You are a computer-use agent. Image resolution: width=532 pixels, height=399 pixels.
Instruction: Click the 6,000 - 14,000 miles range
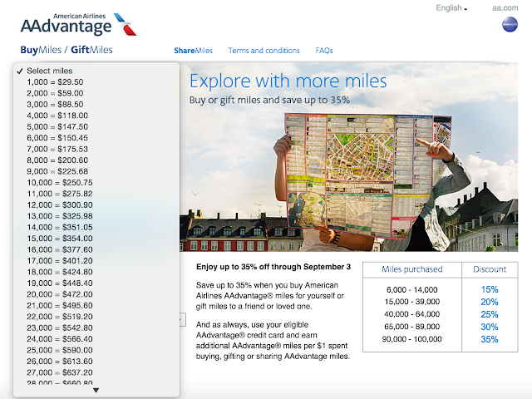[x=412, y=290]
